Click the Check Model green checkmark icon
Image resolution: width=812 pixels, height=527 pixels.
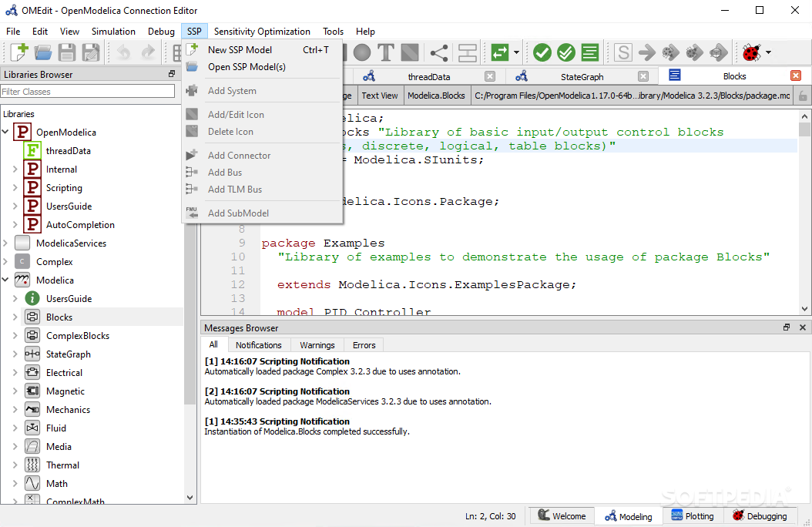click(x=542, y=52)
